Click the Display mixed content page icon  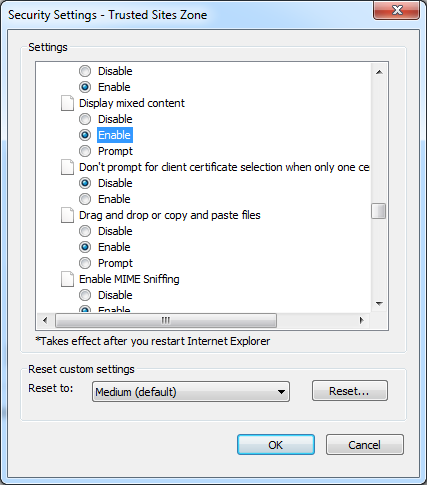click(67, 103)
